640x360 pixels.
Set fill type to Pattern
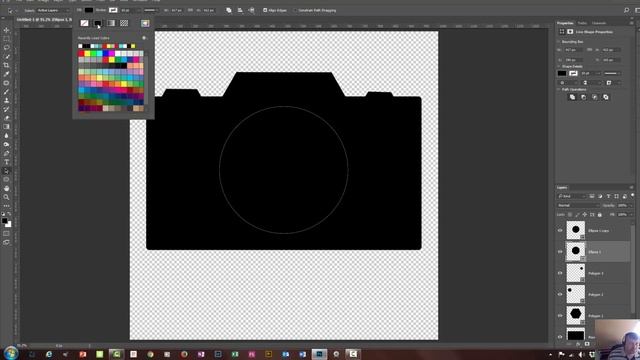tap(124, 23)
